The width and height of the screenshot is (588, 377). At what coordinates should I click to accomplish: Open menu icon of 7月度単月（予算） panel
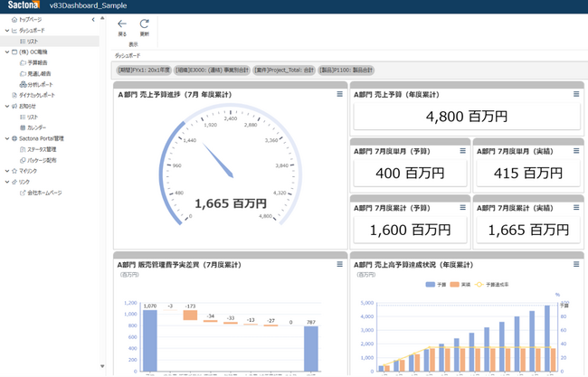(463, 151)
